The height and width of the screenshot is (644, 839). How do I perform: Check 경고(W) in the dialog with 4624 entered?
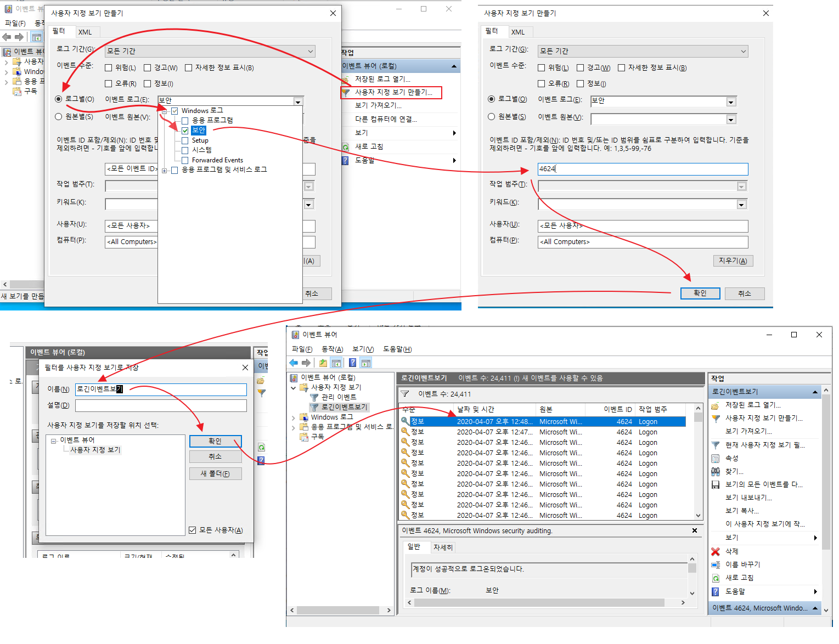click(x=580, y=67)
